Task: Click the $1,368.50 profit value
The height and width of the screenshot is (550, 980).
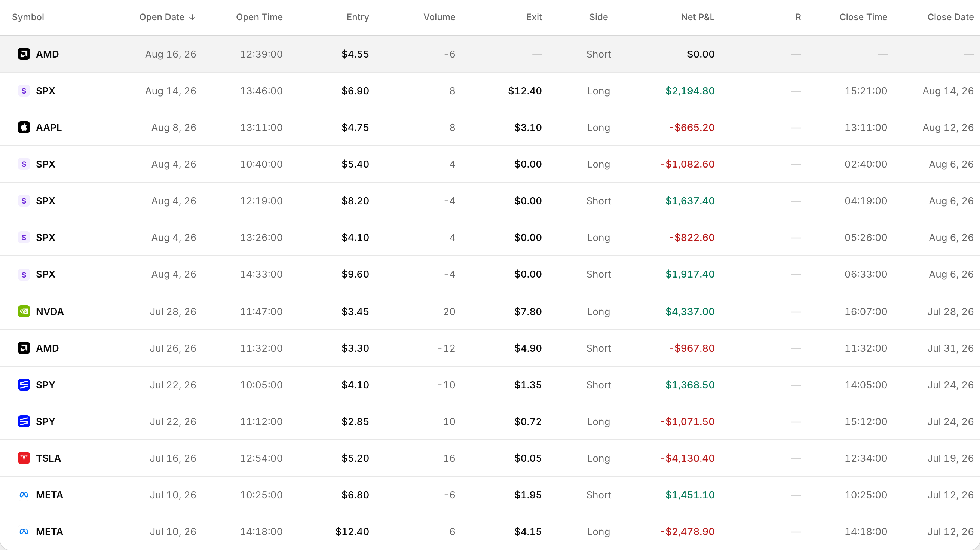Action: (x=690, y=385)
